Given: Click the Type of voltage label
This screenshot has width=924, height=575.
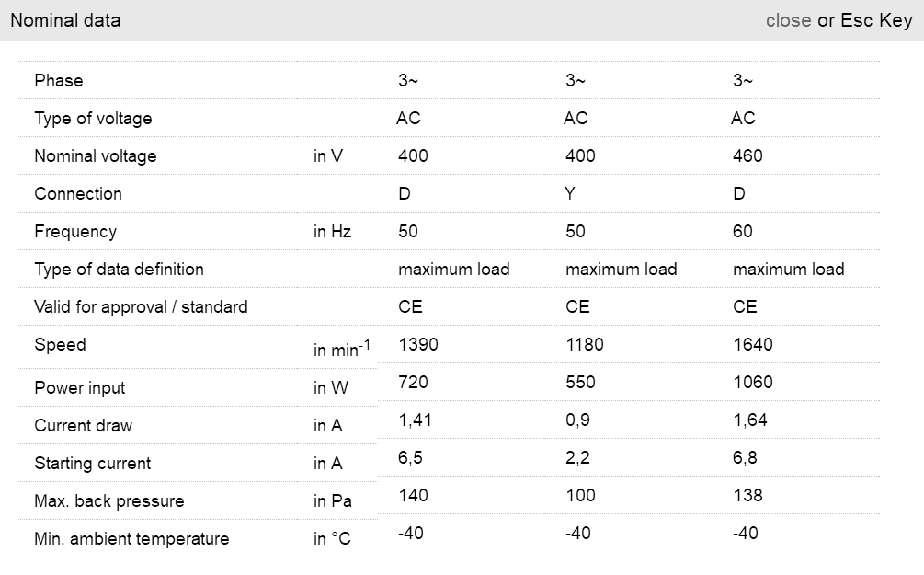Looking at the screenshot, I should click(x=93, y=119).
